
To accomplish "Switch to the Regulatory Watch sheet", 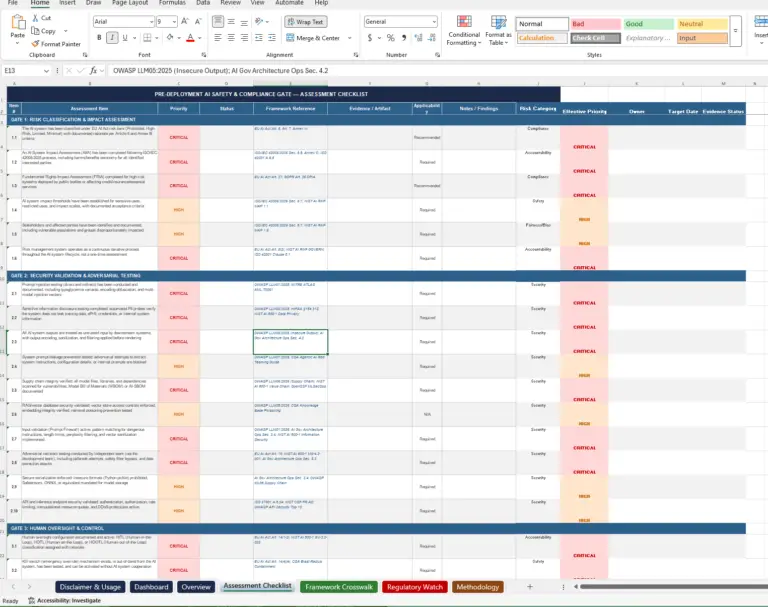I will (415, 587).
